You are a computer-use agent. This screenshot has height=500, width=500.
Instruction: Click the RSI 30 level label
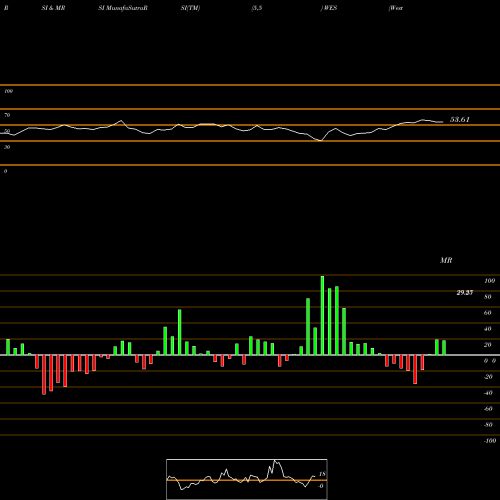7,147
